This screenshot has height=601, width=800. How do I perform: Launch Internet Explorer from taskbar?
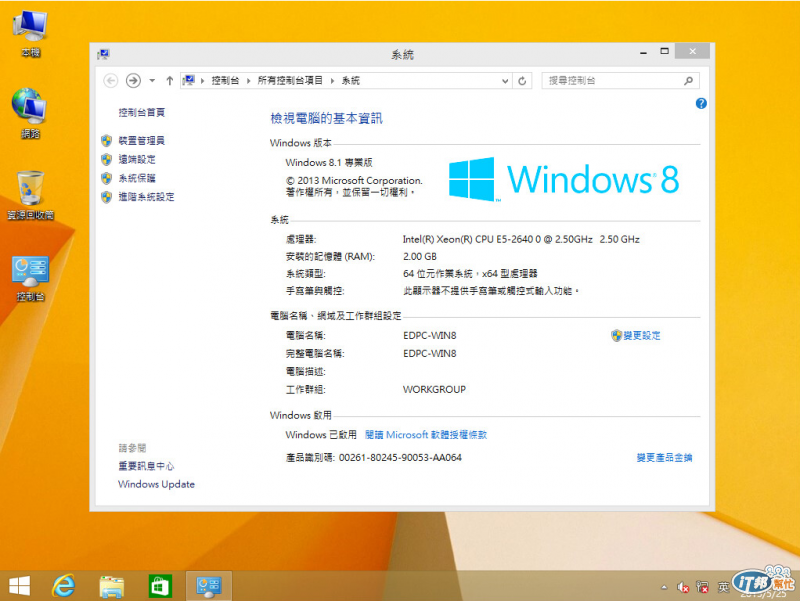[64, 586]
